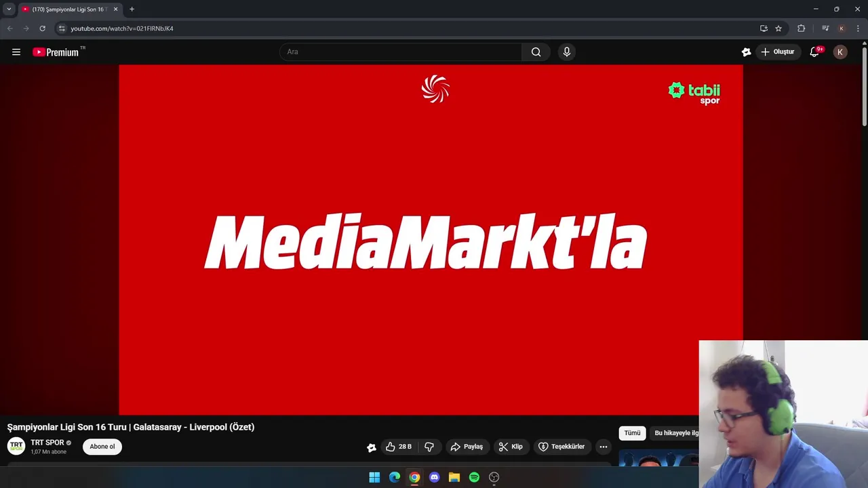The image size is (868, 488).
Task: Go to YouTube Premium home logo
Action: point(57,52)
